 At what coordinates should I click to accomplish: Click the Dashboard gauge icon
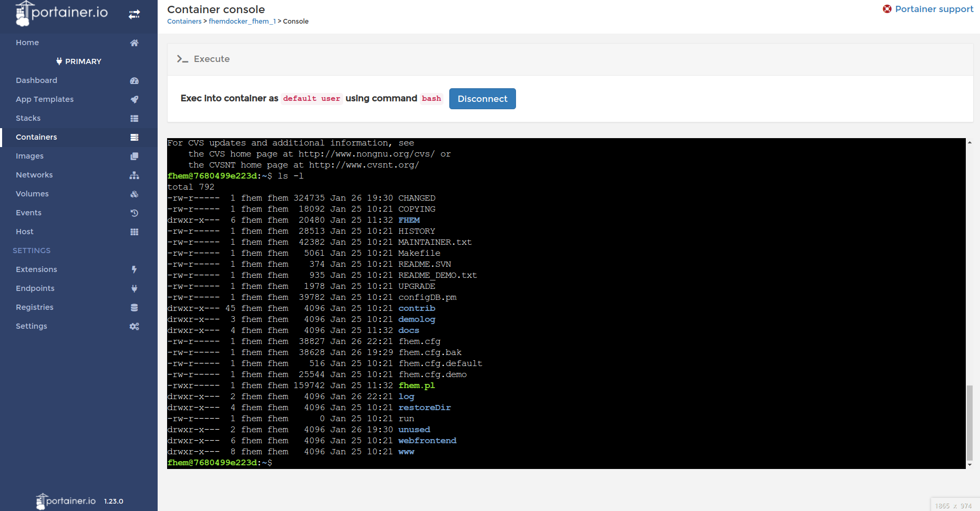pyautogui.click(x=135, y=80)
